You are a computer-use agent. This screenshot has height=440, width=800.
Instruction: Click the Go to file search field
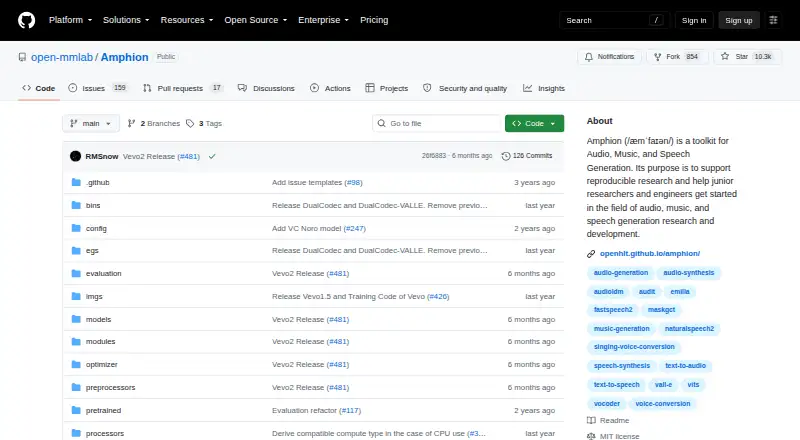pyautogui.click(x=437, y=124)
